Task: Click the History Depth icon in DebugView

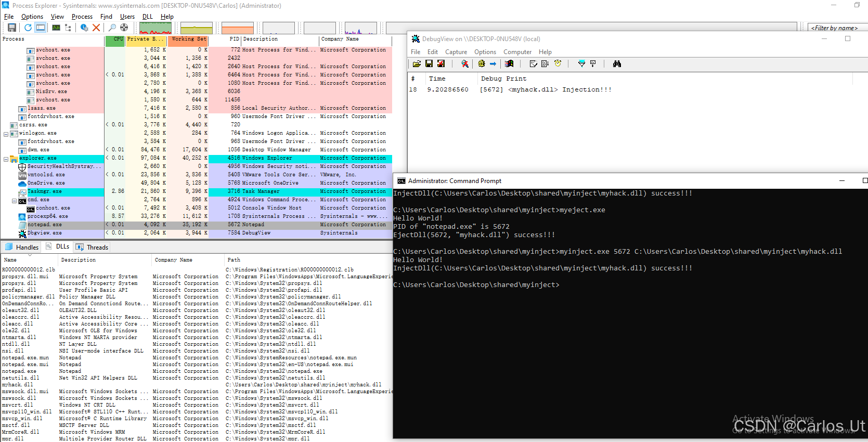Action: tap(593, 63)
